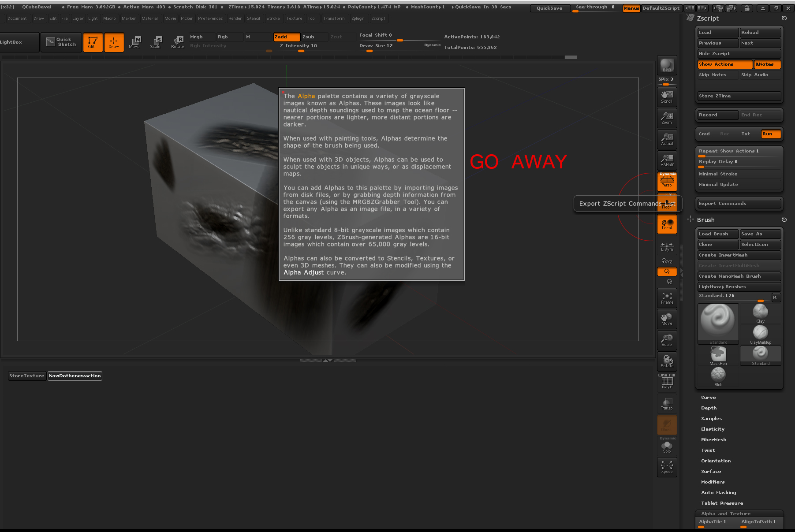795x532 pixels.
Task: Toggle PolyF line fill display
Action: pyautogui.click(x=667, y=382)
